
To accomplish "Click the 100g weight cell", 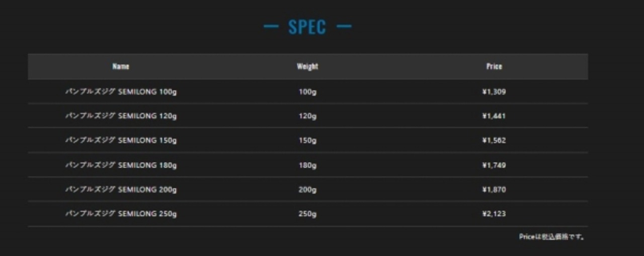I will (x=307, y=92).
